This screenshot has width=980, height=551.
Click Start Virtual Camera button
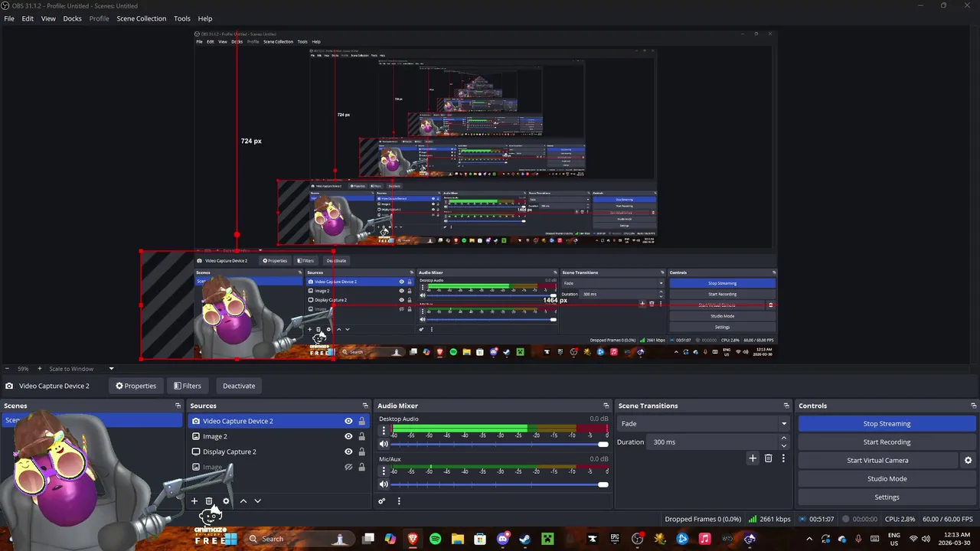click(877, 461)
